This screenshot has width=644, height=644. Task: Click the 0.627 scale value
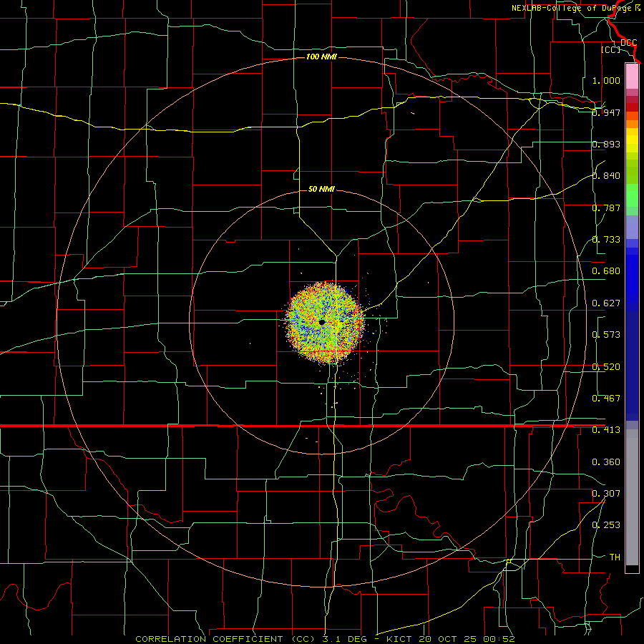[x=606, y=303]
